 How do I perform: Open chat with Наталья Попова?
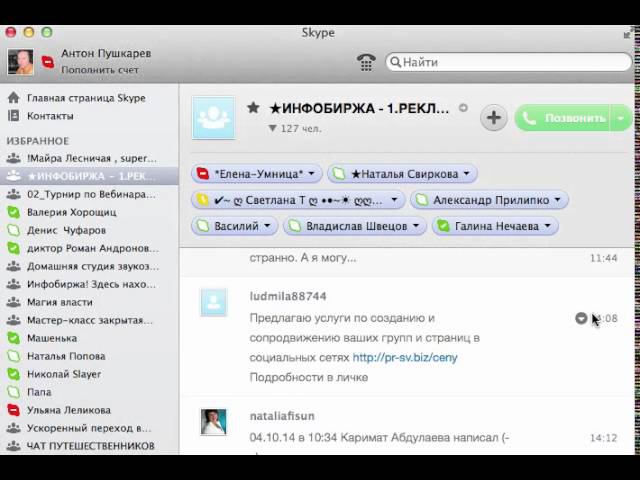[x=89, y=356]
